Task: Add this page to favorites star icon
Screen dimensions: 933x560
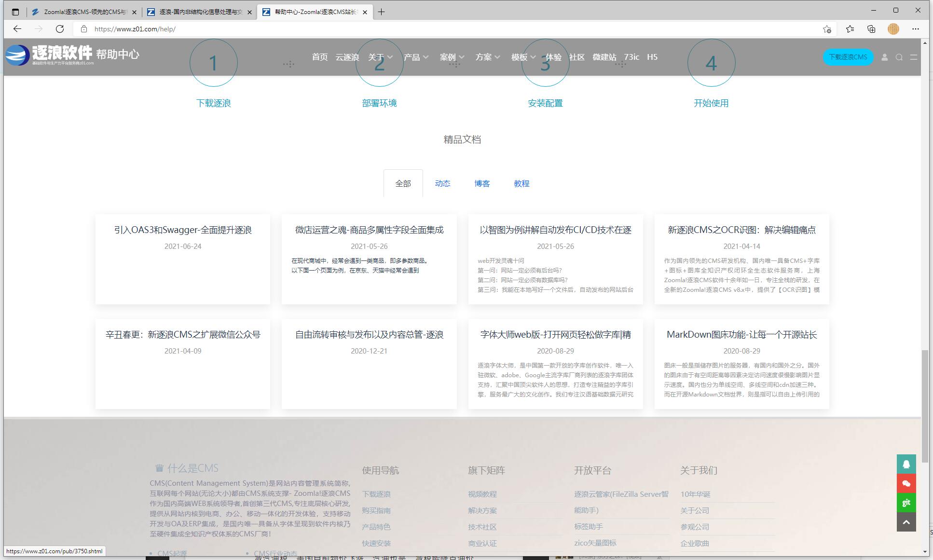Action: [x=827, y=29]
